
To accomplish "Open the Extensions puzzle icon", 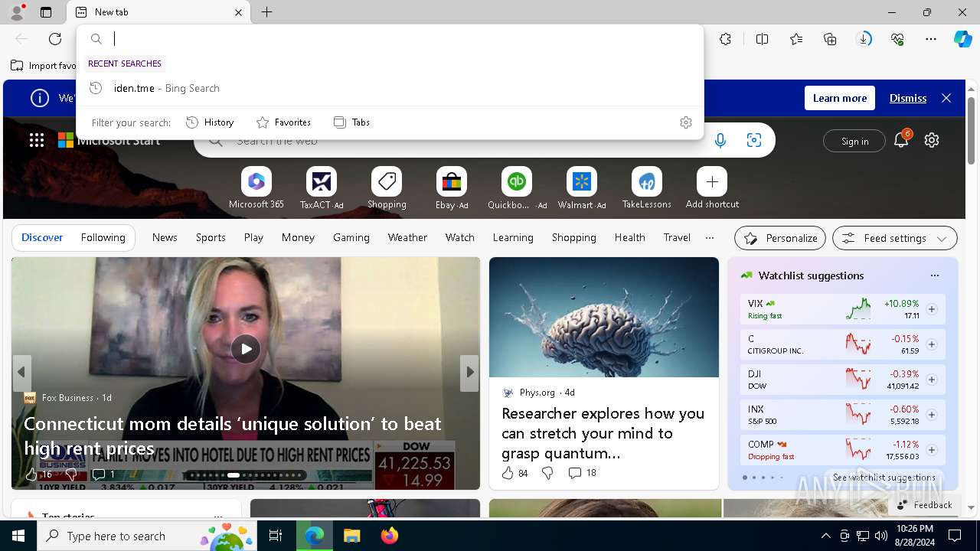I will tap(726, 39).
